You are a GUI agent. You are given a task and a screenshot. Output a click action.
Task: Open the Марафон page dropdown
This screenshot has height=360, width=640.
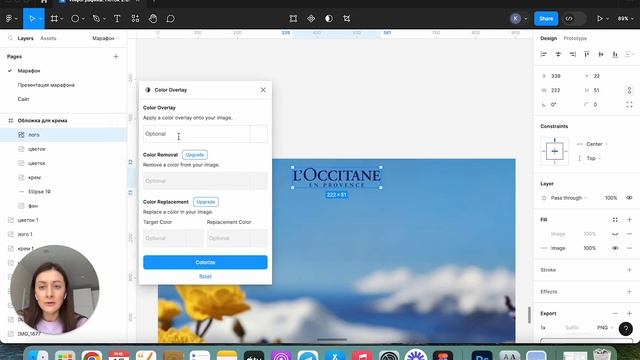click(106, 38)
